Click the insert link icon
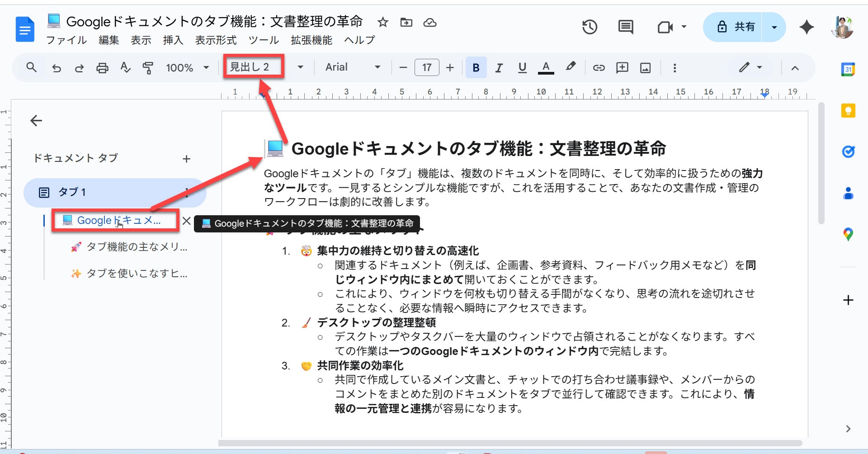 coord(599,68)
